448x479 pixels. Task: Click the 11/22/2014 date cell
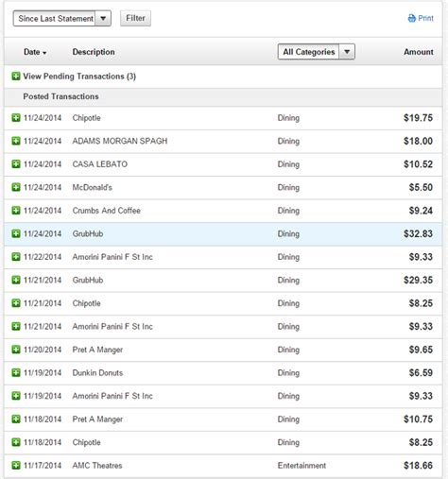click(x=43, y=257)
